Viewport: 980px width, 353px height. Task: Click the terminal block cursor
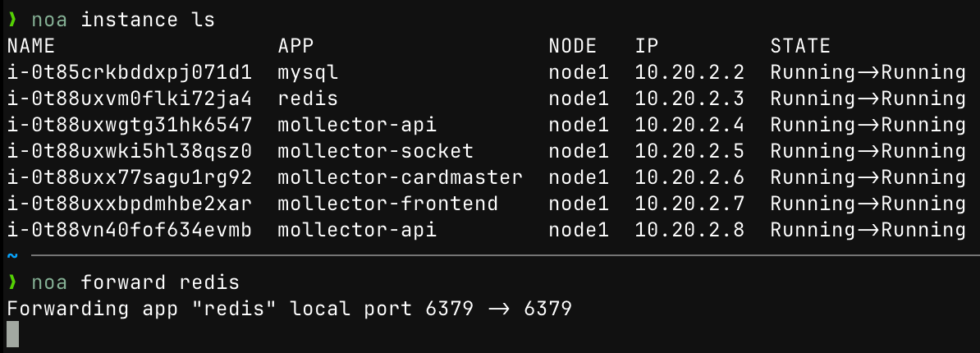point(12,334)
